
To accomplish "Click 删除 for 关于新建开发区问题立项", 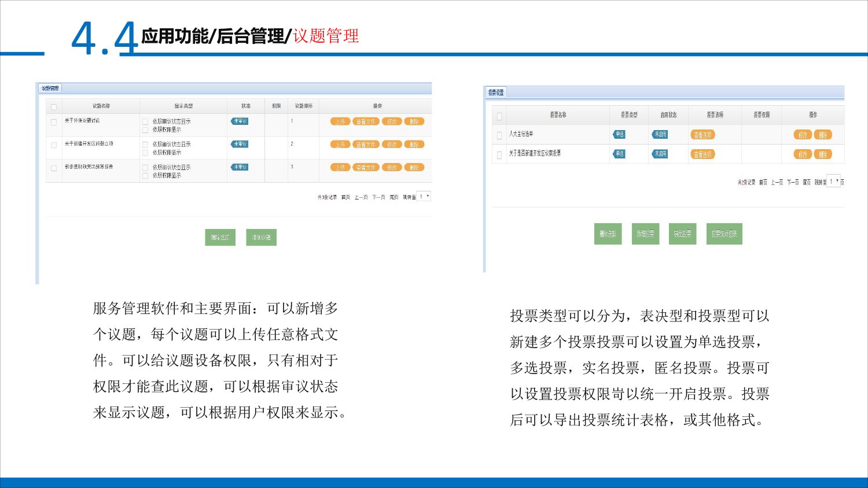I will point(414,145).
